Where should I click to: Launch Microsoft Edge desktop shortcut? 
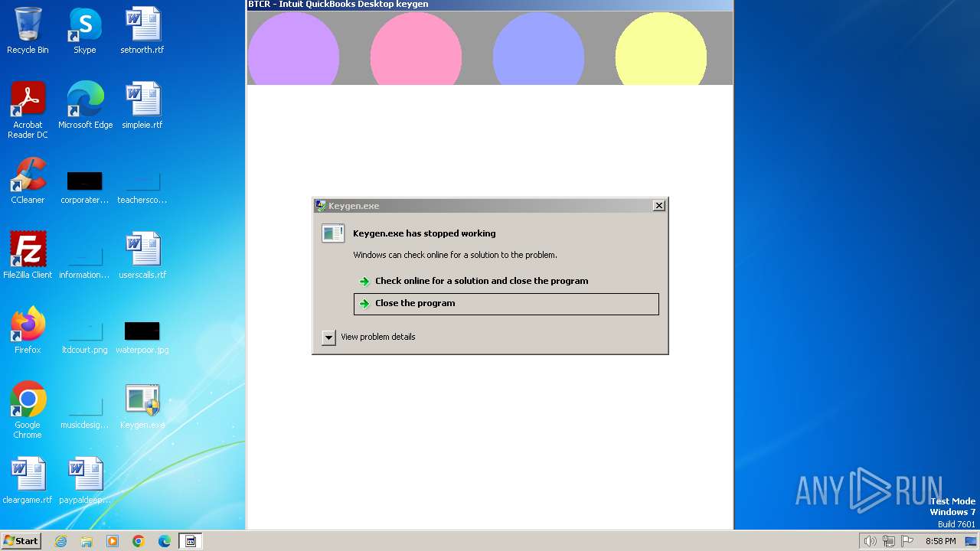click(85, 106)
